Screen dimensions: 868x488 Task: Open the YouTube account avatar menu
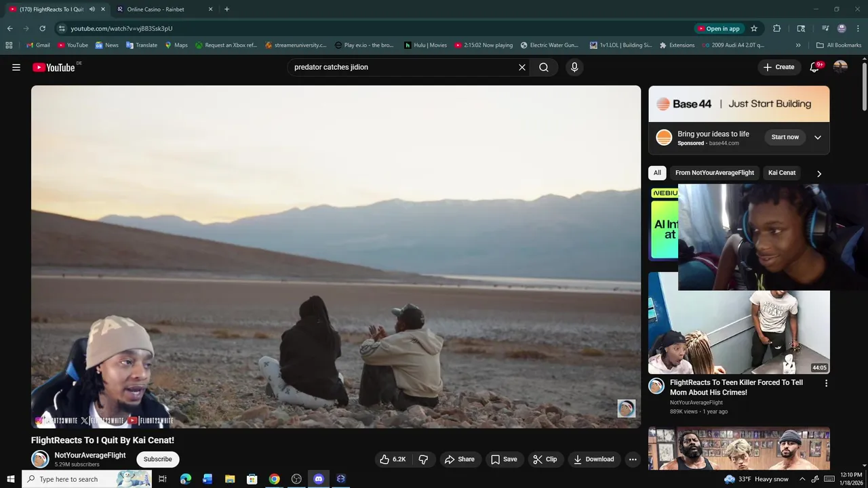click(840, 67)
